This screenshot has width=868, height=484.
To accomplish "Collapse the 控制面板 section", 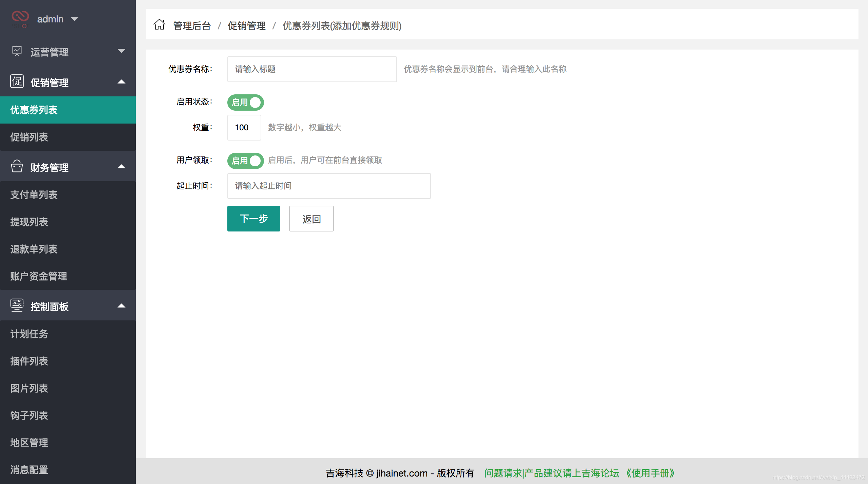I will (x=121, y=306).
